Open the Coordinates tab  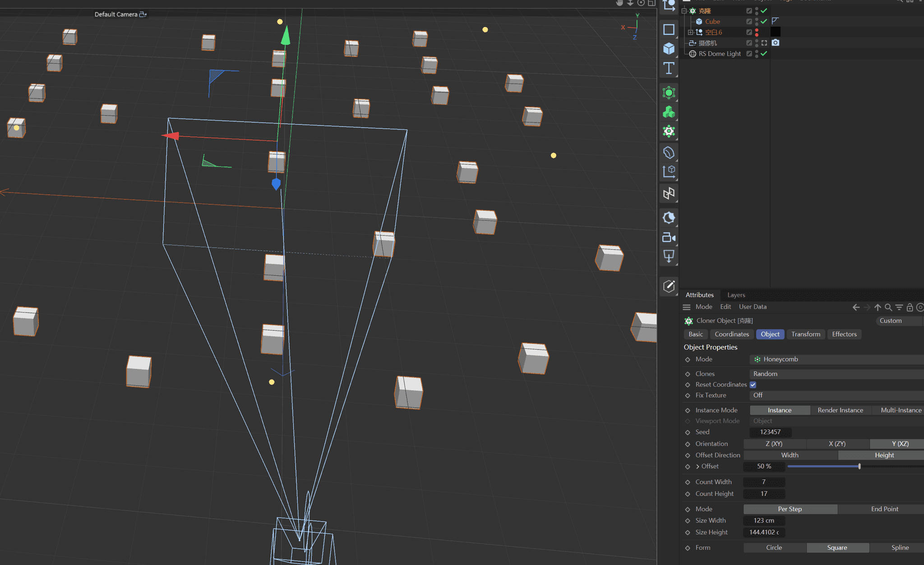732,334
